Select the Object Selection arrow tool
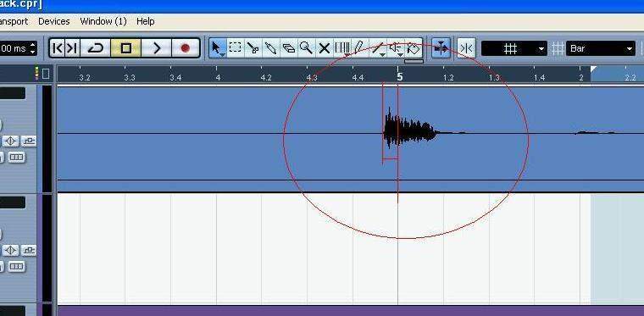The height and width of the screenshot is (316, 644). (217, 48)
